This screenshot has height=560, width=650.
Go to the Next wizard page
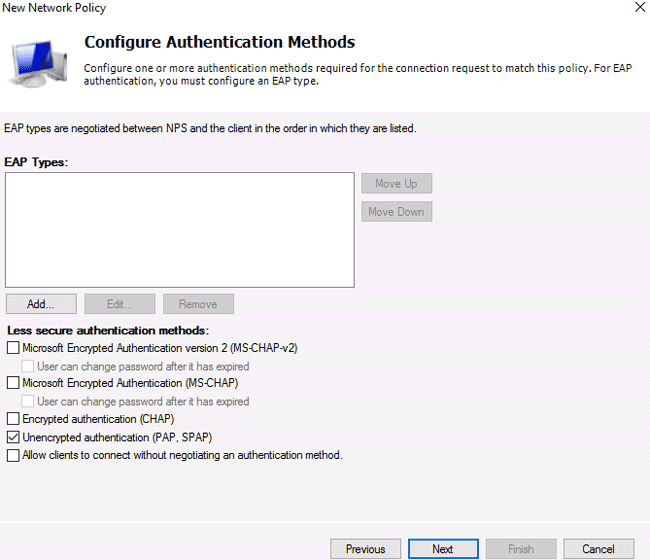click(443, 549)
